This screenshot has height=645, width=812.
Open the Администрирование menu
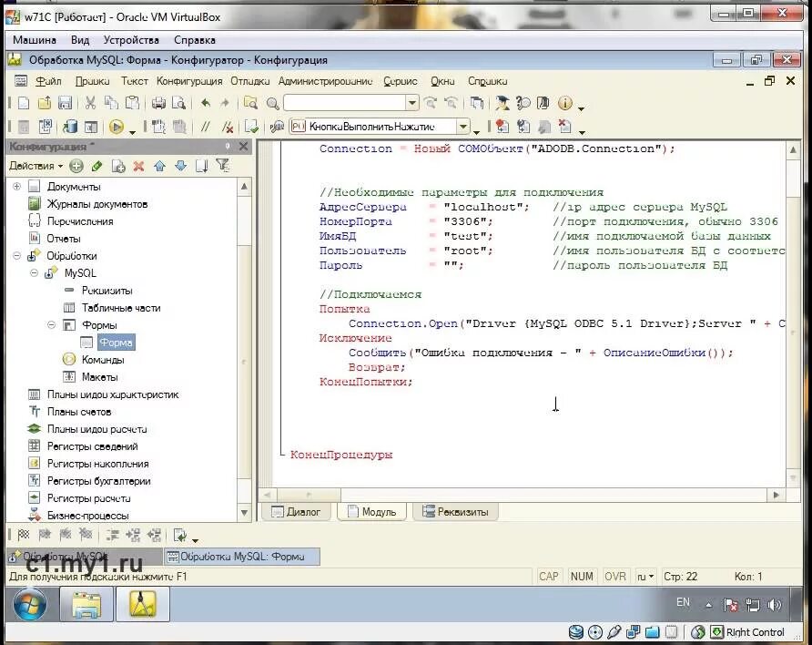[325, 81]
